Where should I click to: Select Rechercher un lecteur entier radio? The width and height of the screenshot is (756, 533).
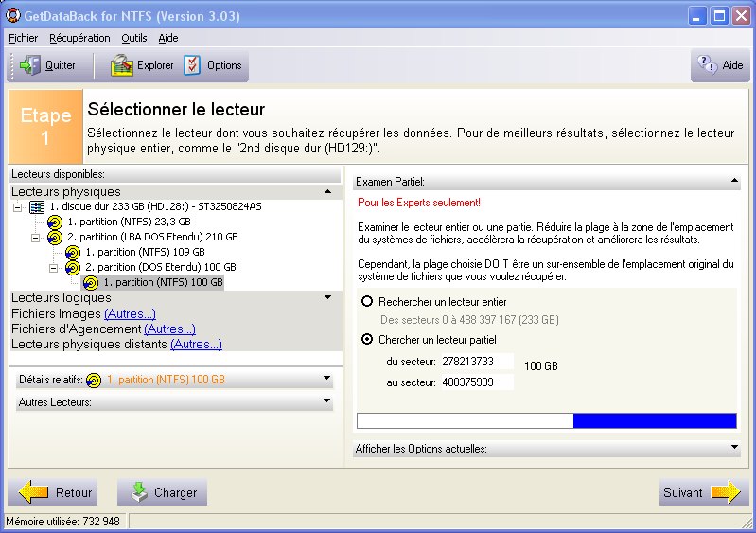pos(367,301)
